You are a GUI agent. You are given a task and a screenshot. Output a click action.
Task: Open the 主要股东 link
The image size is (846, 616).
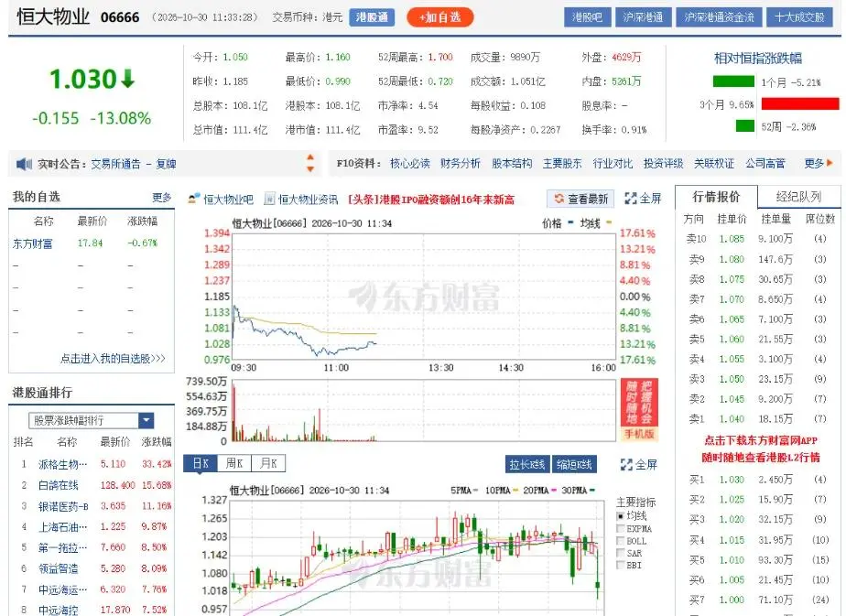[x=562, y=164]
